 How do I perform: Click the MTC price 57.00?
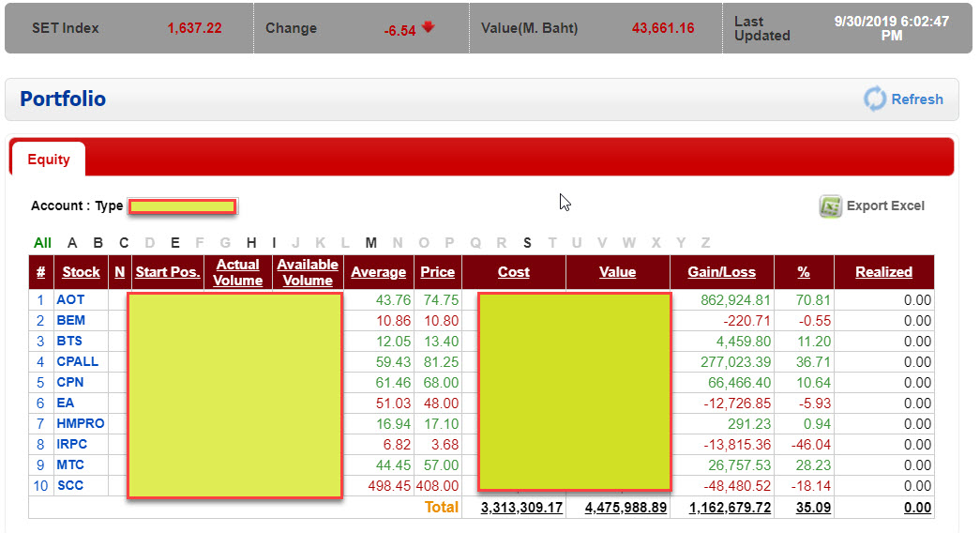point(442,465)
